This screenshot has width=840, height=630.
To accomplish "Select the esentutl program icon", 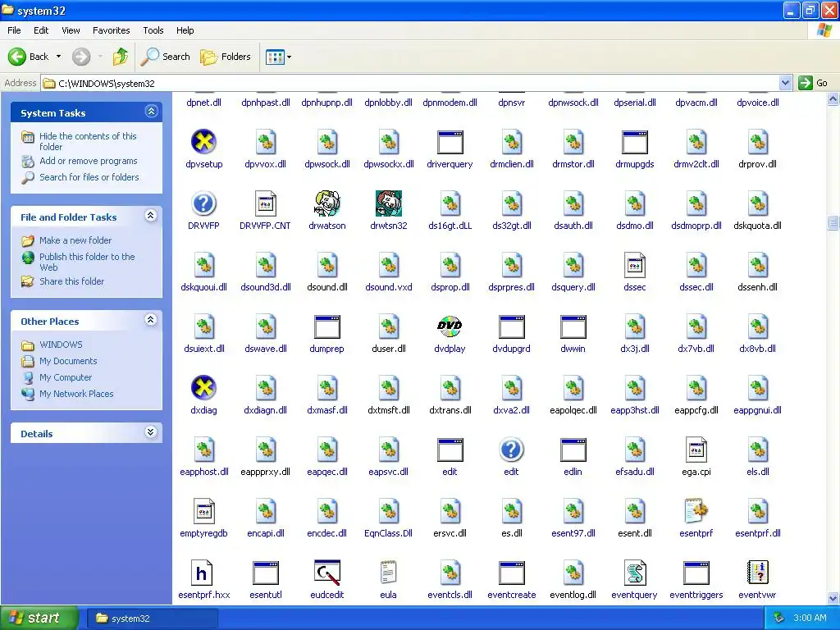I will (x=265, y=573).
